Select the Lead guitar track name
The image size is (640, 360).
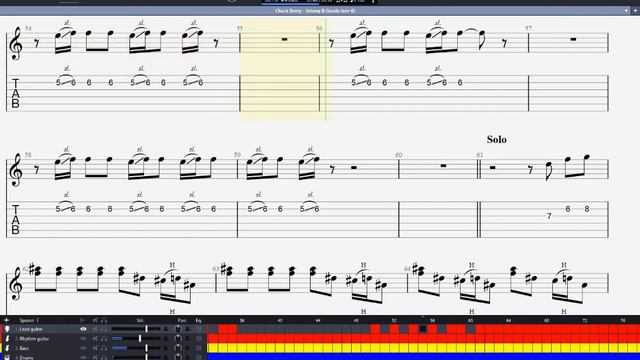[31, 329]
